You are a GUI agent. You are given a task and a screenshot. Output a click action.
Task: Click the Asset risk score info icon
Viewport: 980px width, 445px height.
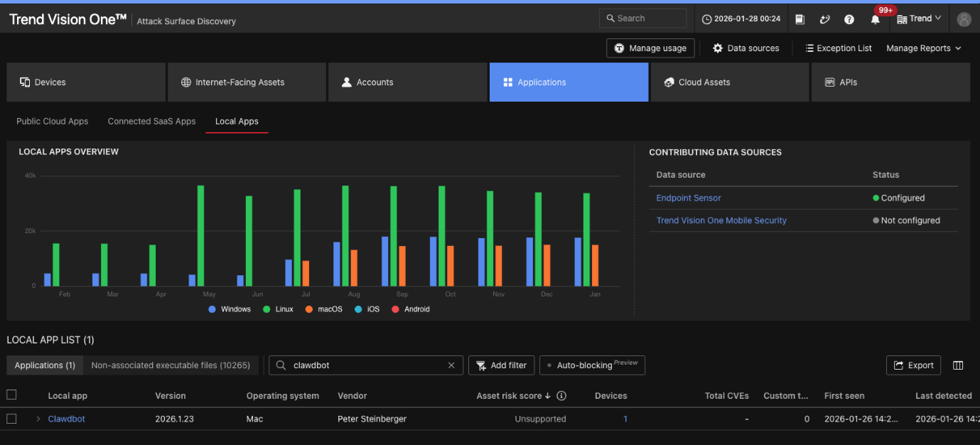click(x=561, y=396)
